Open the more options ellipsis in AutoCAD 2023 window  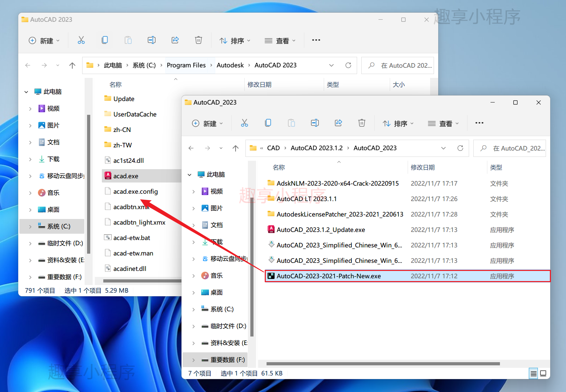[x=316, y=40]
